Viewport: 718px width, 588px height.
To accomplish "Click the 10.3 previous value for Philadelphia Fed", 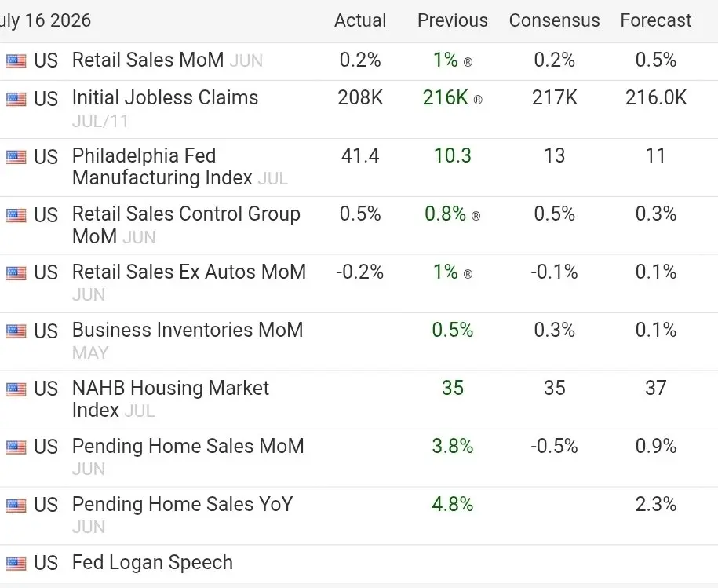I will click(453, 155).
